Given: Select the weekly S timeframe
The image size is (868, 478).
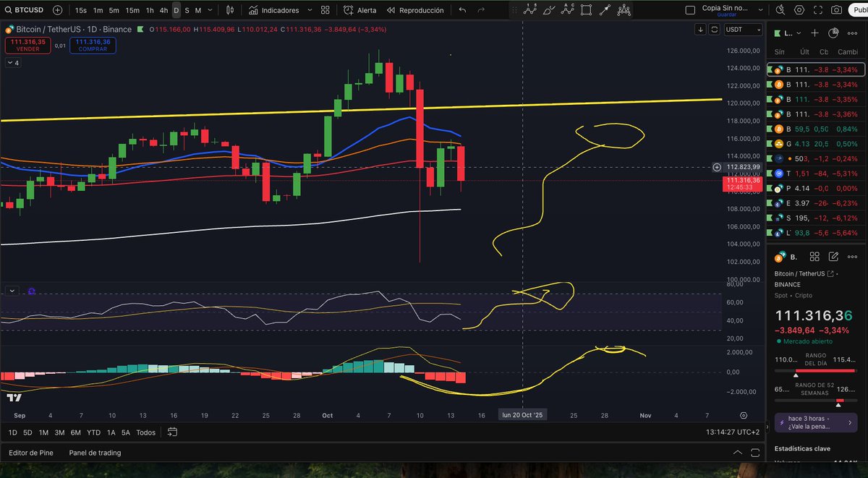Looking at the screenshot, I should point(187,11).
